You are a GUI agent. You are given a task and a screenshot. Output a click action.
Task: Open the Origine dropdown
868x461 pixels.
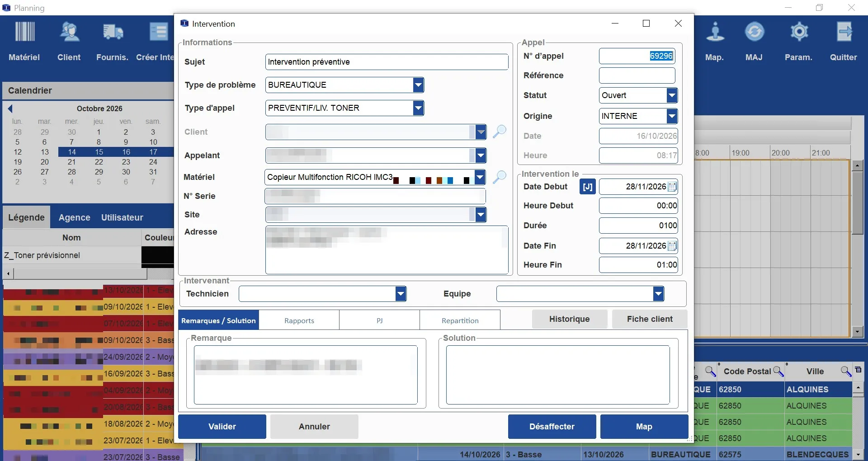[x=672, y=116]
